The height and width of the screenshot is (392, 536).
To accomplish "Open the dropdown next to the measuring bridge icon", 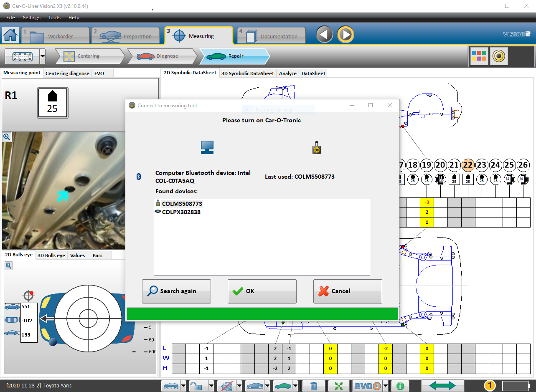I will [42, 56].
